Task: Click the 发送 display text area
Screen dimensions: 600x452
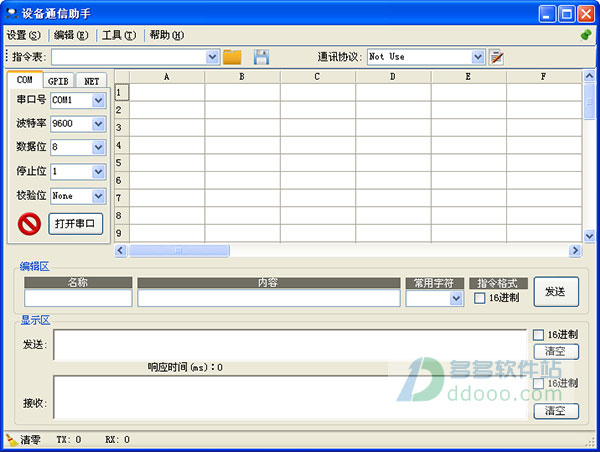Action: click(x=290, y=345)
